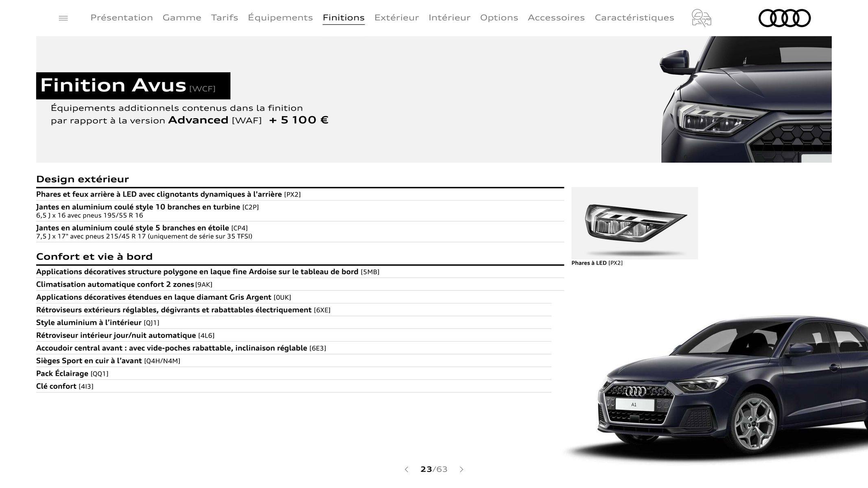Open the hamburger menu icon
Viewport: 868px width, 488px height.
tap(63, 18)
